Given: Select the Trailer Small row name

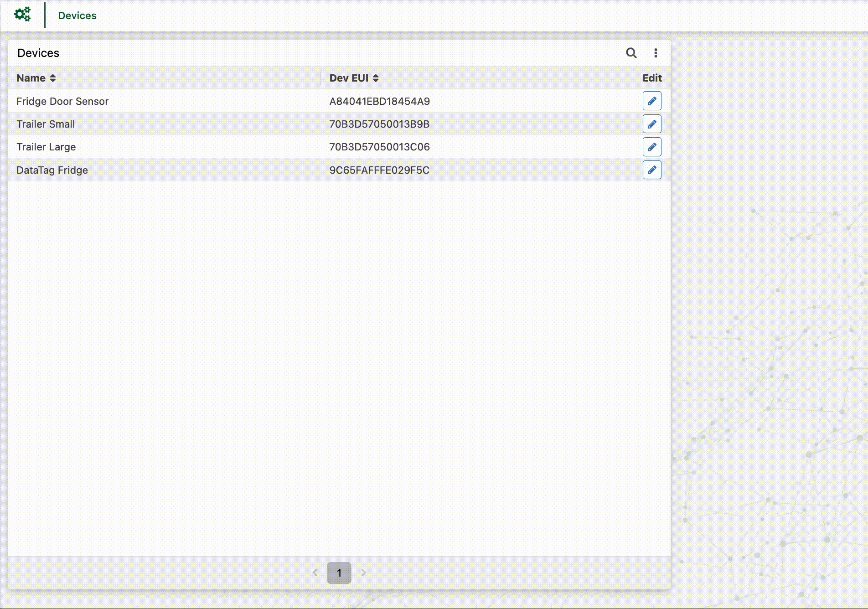Looking at the screenshot, I should click(x=46, y=124).
